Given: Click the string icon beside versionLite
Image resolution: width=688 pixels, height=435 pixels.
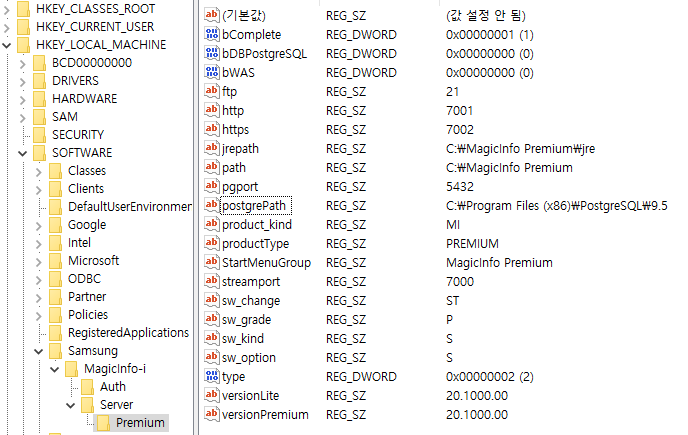Looking at the screenshot, I should (x=211, y=395).
